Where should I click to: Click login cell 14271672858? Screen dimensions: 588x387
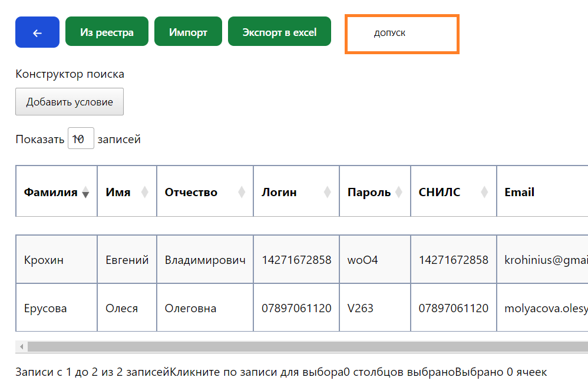(296, 260)
